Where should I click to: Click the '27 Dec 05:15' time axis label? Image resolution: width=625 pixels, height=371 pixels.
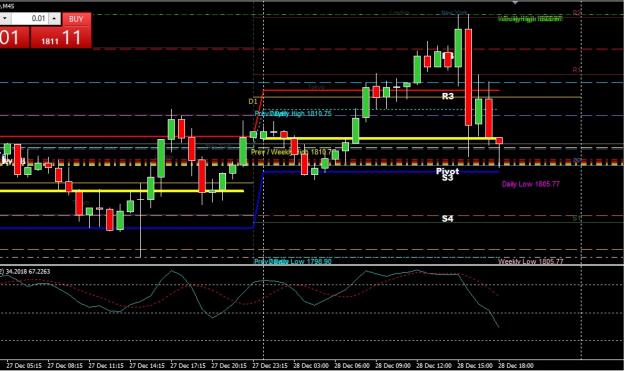coord(24,365)
